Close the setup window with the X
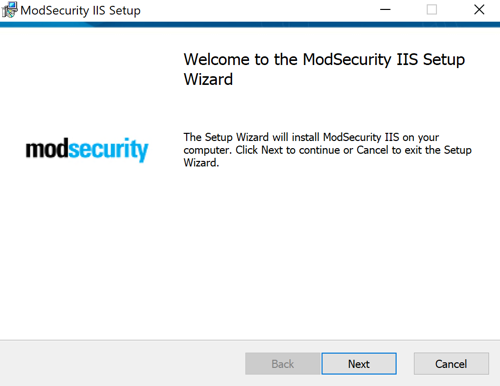Image resolution: width=500 pixels, height=386 pixels. 479,10
